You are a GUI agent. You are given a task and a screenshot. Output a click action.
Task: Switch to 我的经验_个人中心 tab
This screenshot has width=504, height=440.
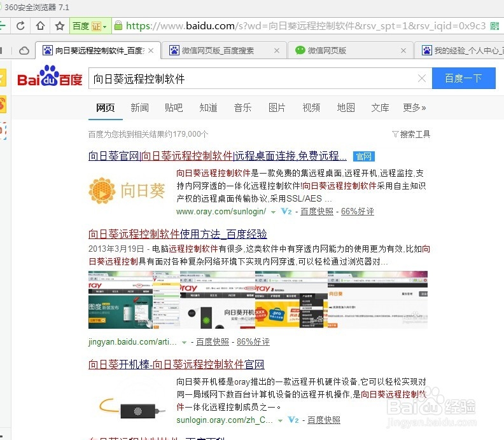[x=459, y=51]
